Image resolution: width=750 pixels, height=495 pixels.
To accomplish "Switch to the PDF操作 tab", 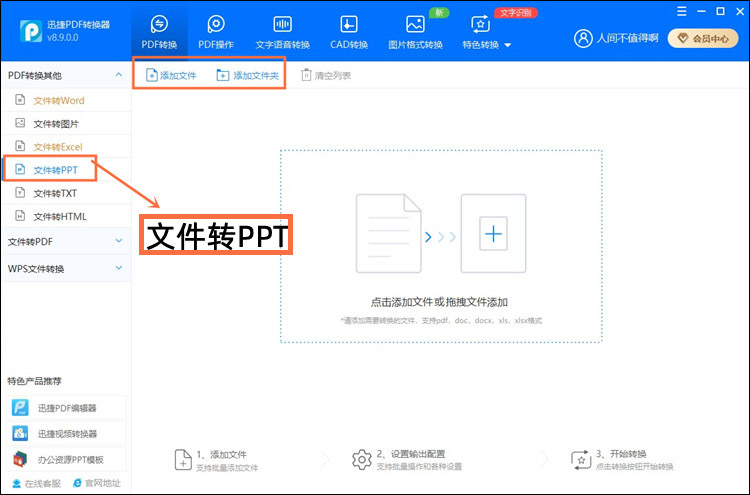I will click(x=216, y=33).
